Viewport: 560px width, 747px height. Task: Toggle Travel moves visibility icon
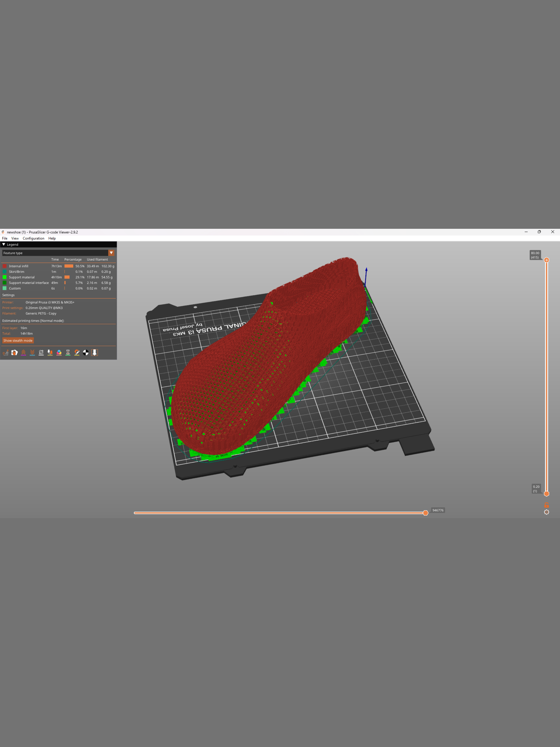(5, 353)
